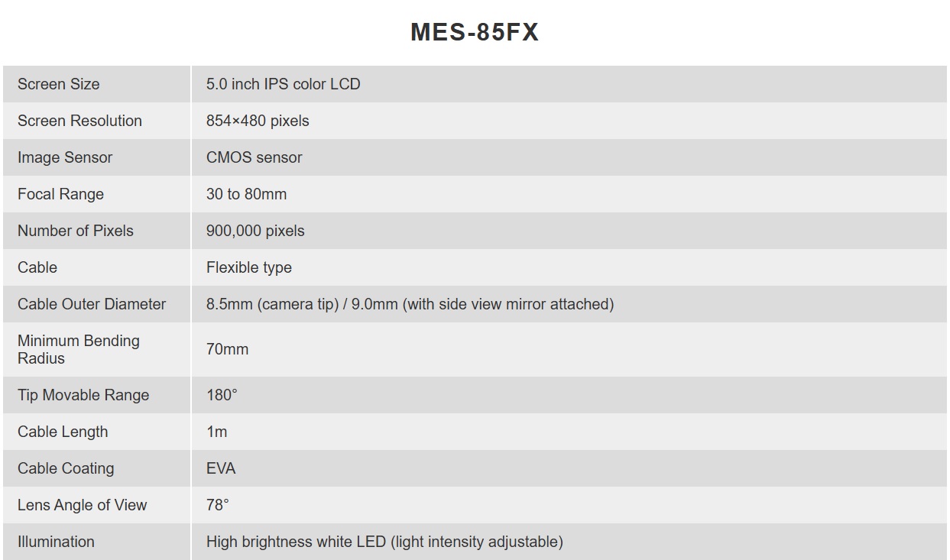Click the 5.0 inch IPS color LCD value
Viewport: 950px width, 560px height.
click(x=283, y=84)
